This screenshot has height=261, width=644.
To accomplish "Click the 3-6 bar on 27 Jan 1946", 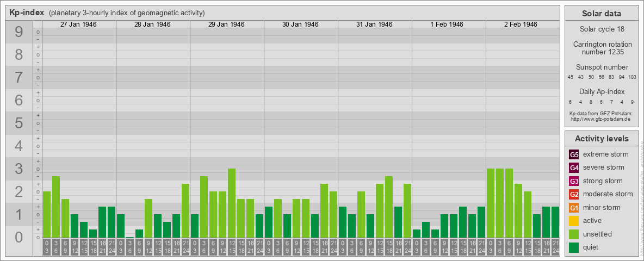I will click(56, 207).
